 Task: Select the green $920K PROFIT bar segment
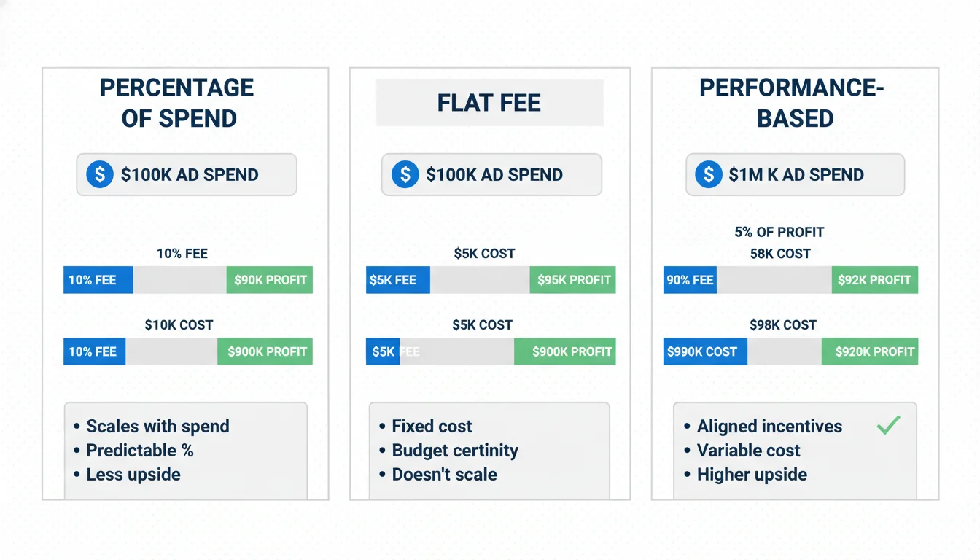pos(870,351)
